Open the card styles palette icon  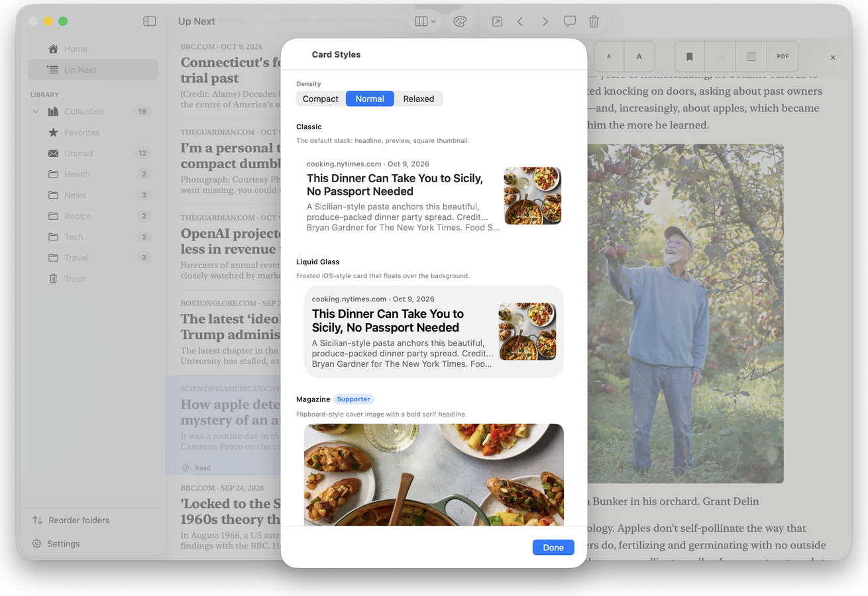460,21
